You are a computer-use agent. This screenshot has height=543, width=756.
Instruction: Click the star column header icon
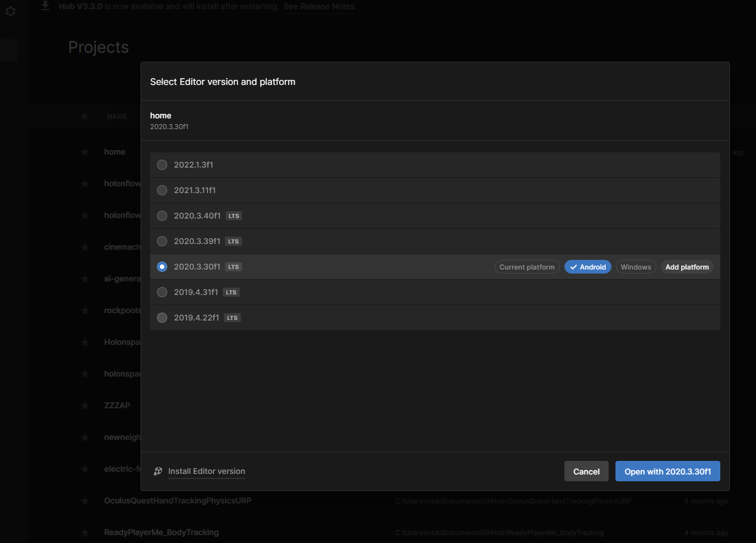(x=84, y=116)
